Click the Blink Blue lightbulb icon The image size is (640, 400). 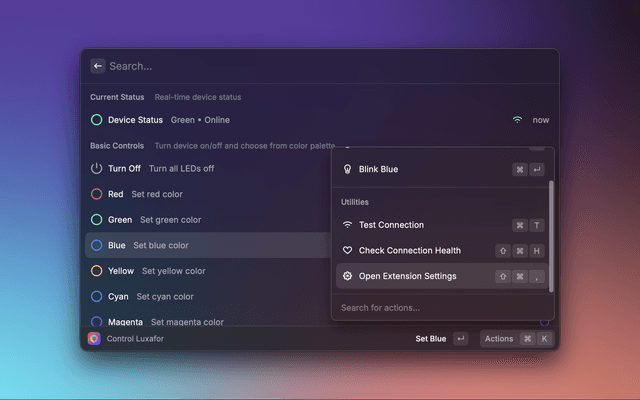(347, 170)
